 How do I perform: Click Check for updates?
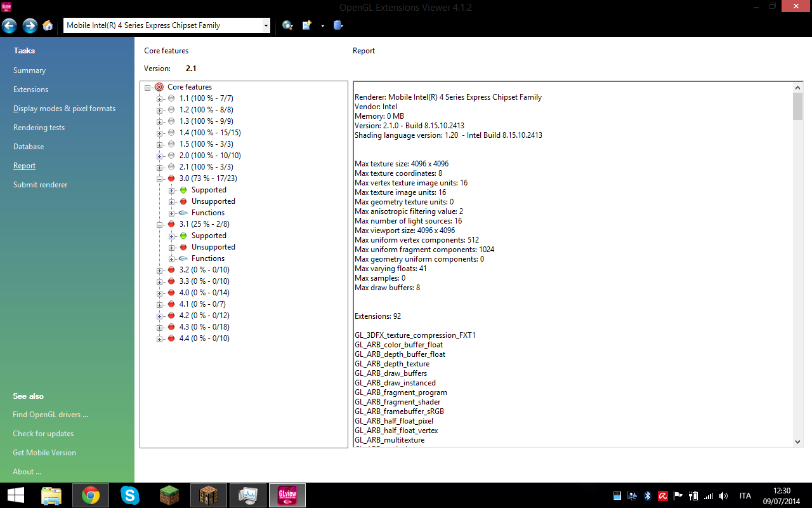(x=43, y=434)
